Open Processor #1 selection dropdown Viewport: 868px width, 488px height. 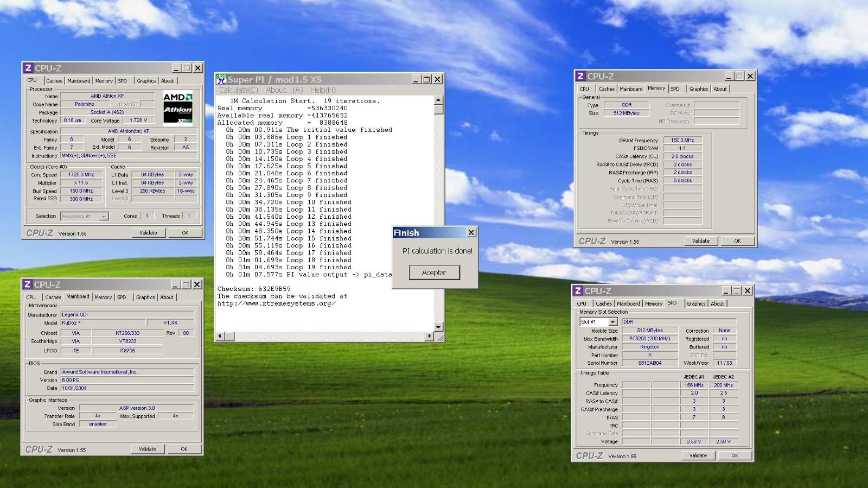point(104,216)
